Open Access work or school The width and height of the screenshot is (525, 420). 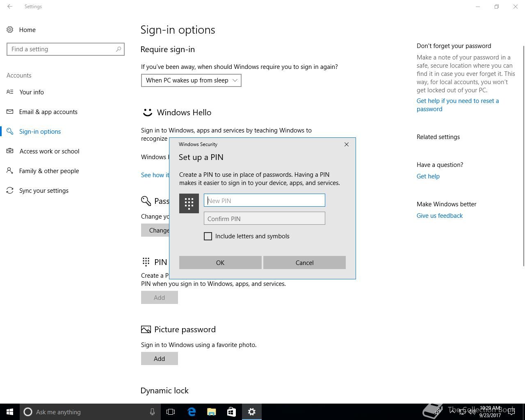[49, 151]
